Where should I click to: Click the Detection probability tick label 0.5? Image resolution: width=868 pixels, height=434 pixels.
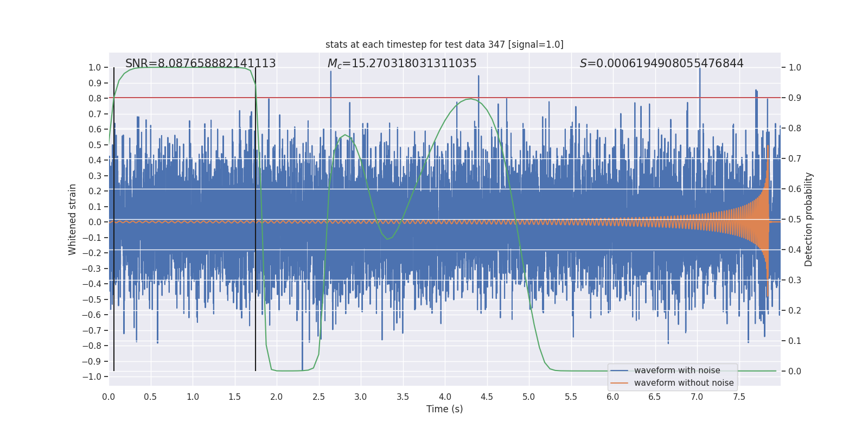coord(795,219)
